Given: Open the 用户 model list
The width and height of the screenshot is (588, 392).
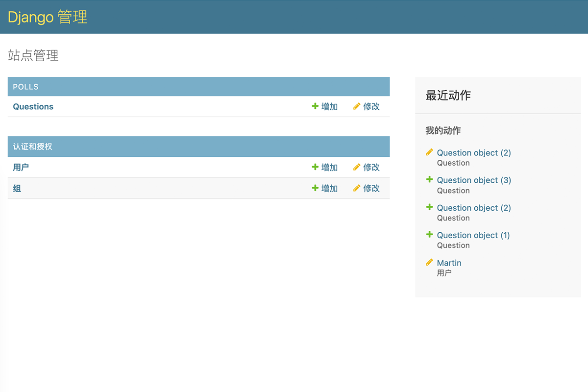Looking at the screenshot, I should click(21, 167).
